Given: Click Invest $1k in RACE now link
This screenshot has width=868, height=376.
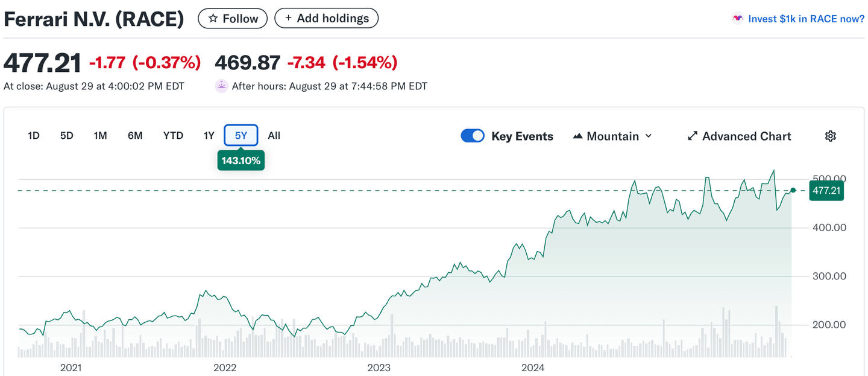Looking at the screenshot, I should 806,19.
